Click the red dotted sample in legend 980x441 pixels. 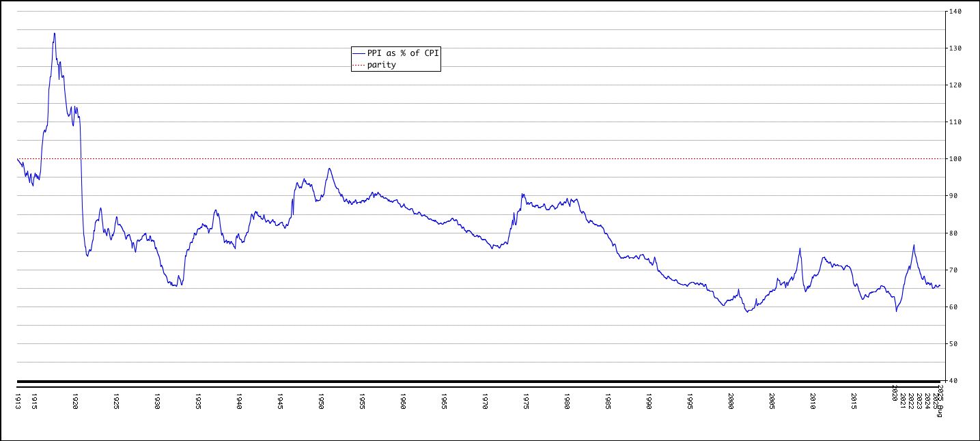click(x=359, y=65)
